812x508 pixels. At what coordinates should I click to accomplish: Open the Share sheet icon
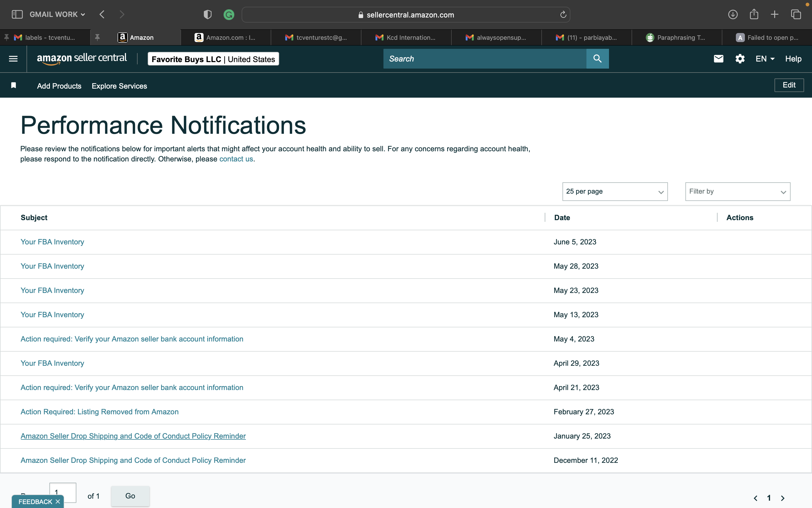click(x=754, y=14)
